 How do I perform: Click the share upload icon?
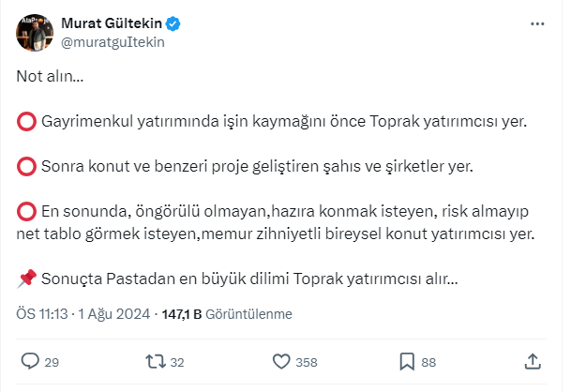point(532,361)
